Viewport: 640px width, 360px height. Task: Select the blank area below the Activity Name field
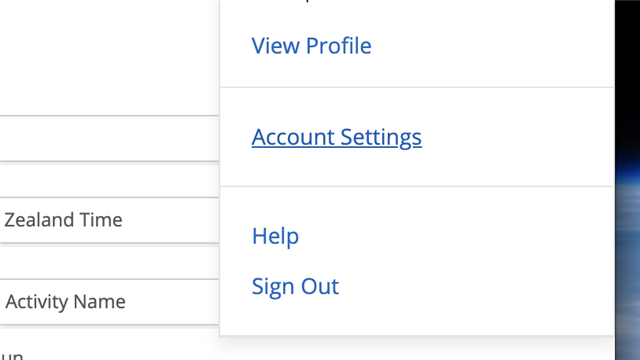click(x=109, y=338)
